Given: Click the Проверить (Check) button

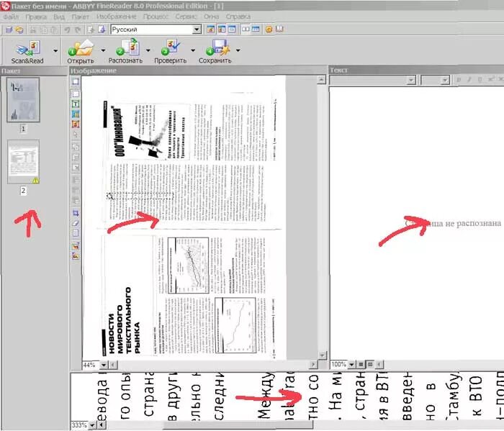Looking at the screenshot, I should 171,51.
